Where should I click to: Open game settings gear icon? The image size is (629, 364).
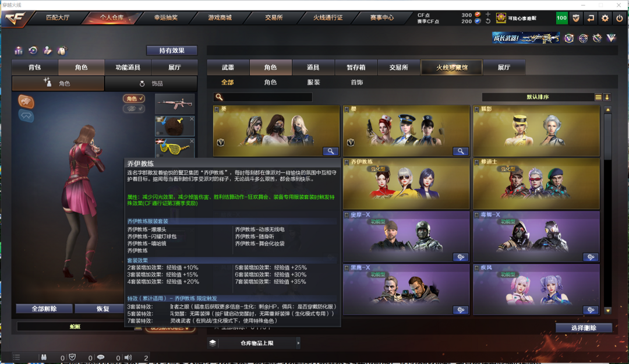click(x=605, y=18)
